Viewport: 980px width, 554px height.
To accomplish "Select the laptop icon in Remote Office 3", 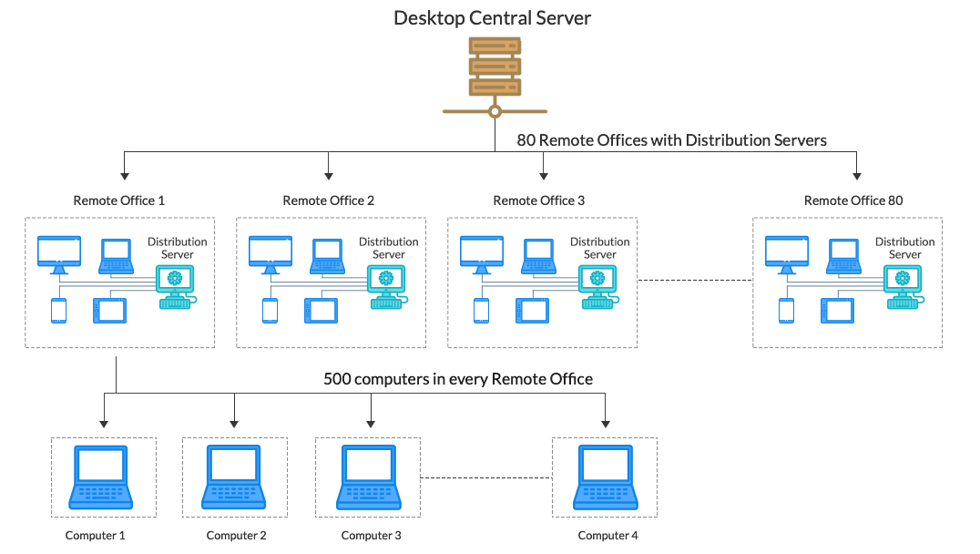I will coord(539,256).
